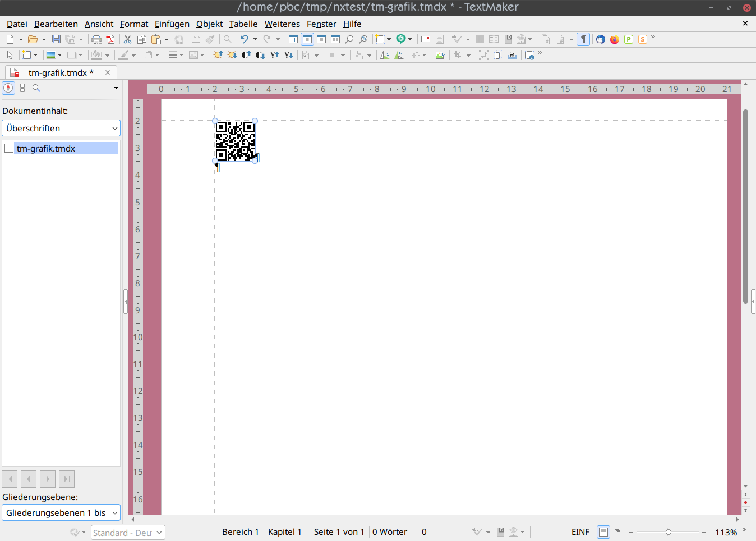Expand the crop tool dropdown arrow
756x541 pixels.
[468, 56]
